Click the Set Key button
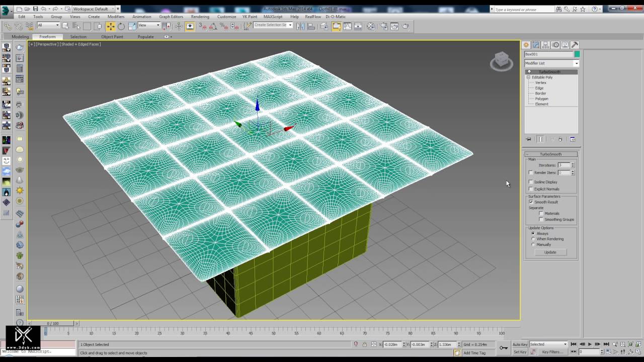 click(520, 352)
